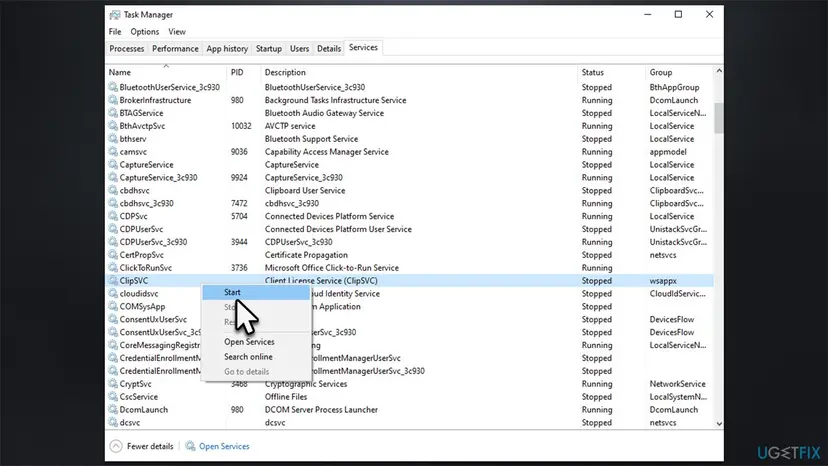Image resolution: width=828 pixels, height=466 pixels.
Task: Click the CoreMessagingRegistrar gear icon
Action: click(x=113, y=345)
